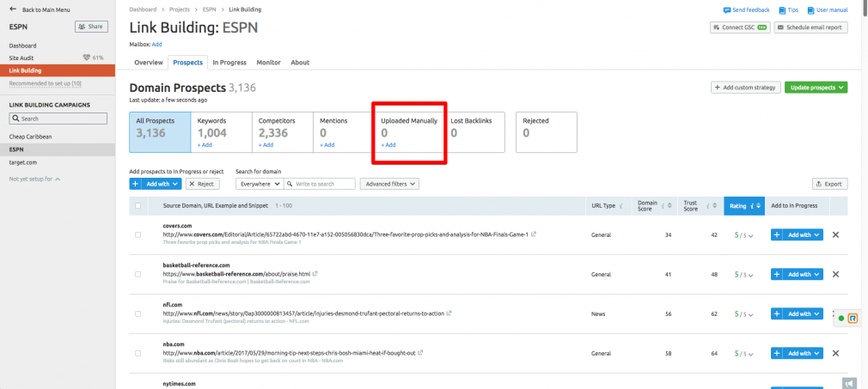Click the Site Audit health heart icon
868x389 pixels.
[86, 58]
